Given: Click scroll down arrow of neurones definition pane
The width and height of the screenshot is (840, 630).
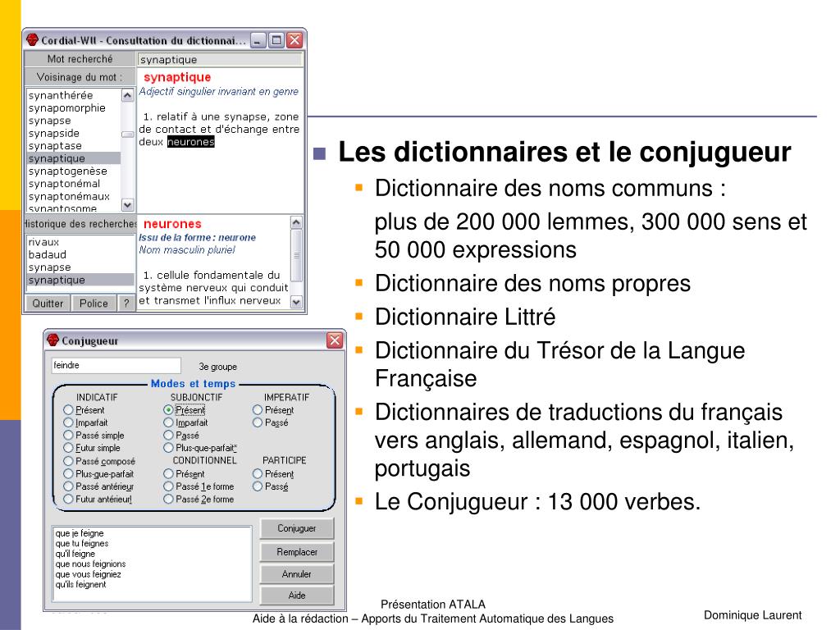Looking at the screenshot, I should click(296, 302).
